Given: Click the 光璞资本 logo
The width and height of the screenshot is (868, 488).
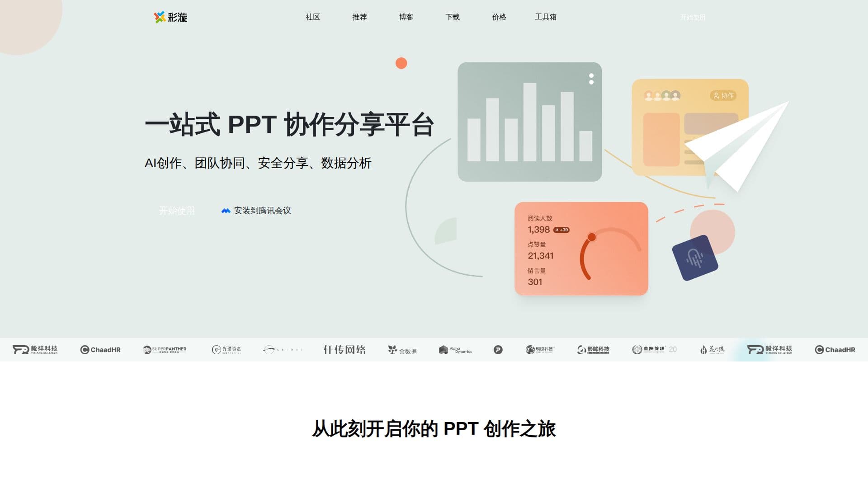Looking at the screenshot, I should 226,350.
